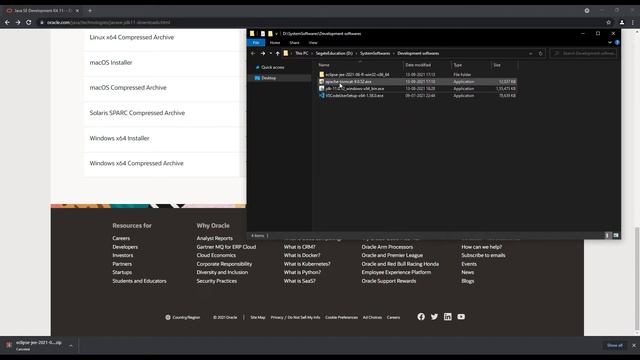The width and height of the screenshot is (640, 360).
Task: Open the Analyst Reports link
Action: pos(214,238)
